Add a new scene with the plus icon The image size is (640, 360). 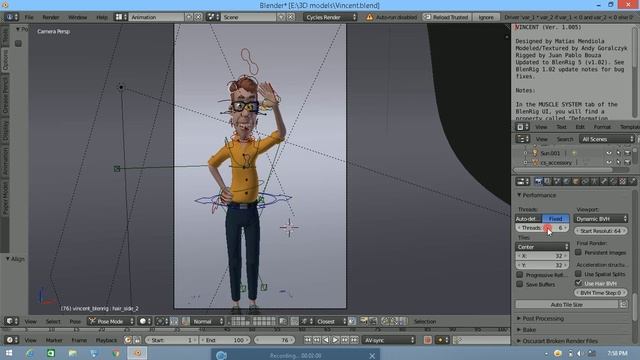[281, 17]
